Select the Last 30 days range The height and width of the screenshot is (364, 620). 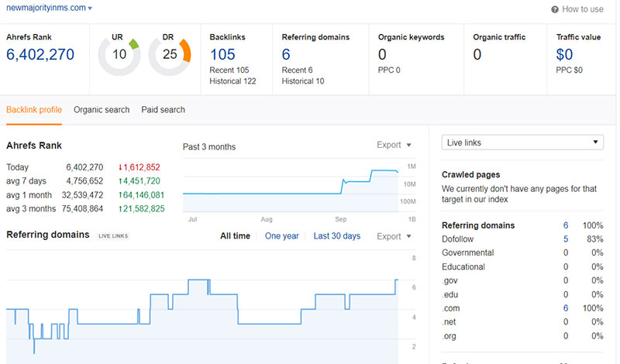tap(337, 236)
